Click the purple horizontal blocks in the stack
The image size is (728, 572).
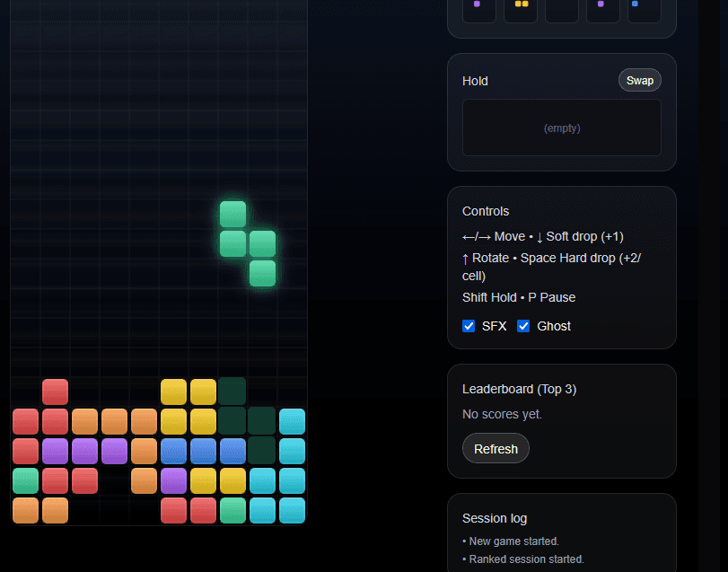tap(84, 451)
